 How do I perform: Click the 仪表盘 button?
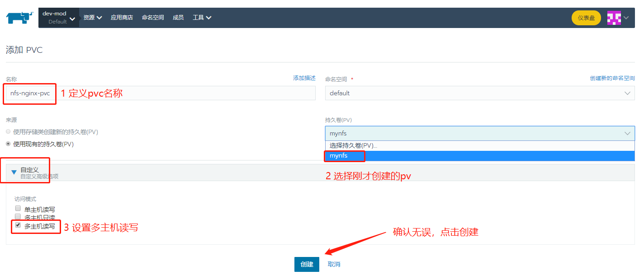click(586, 17)
